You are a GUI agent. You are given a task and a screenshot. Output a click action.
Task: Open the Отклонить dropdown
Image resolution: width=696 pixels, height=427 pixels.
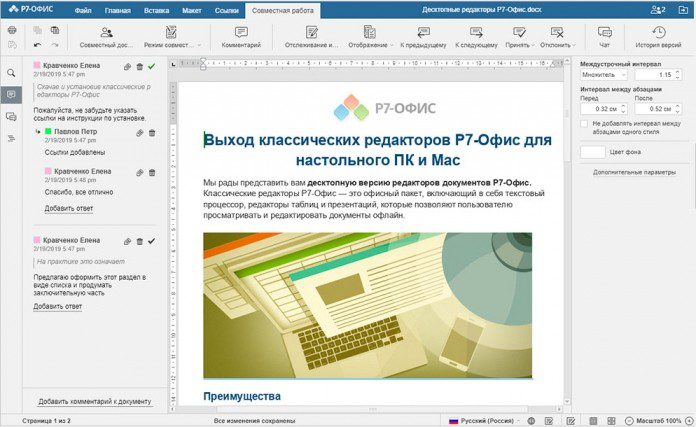pos(558,37)
